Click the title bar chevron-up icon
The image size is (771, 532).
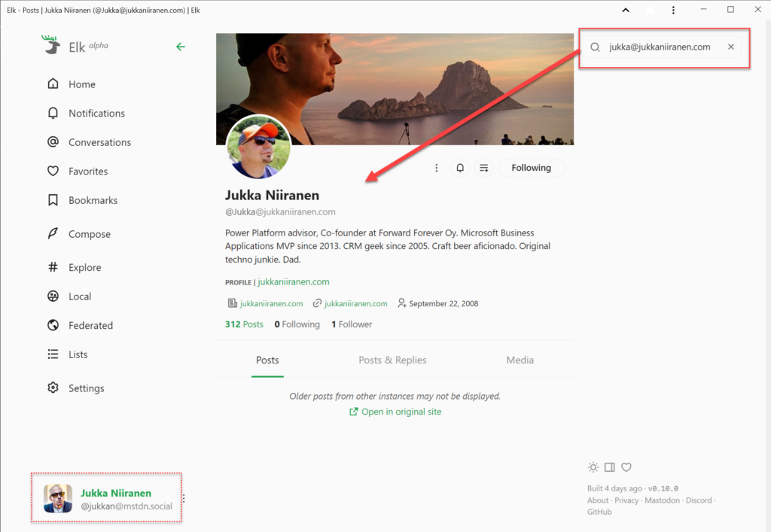click(x=626, y=10)
